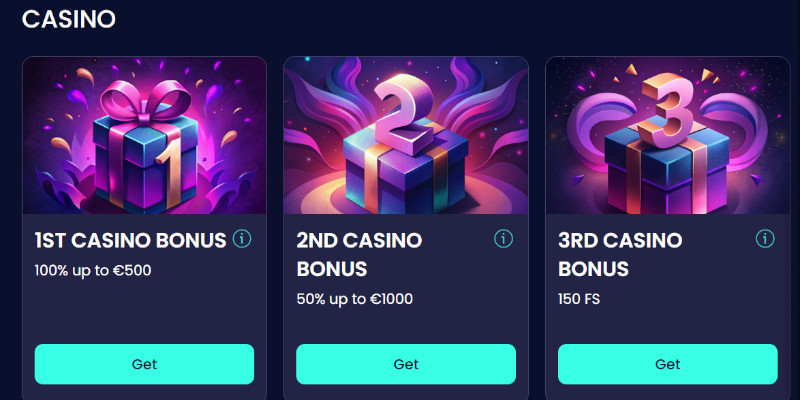Screen dimensions: 800x400
Task: Click the "1ST CASINO BONUS" title
Action: click(x=130, y=240)
